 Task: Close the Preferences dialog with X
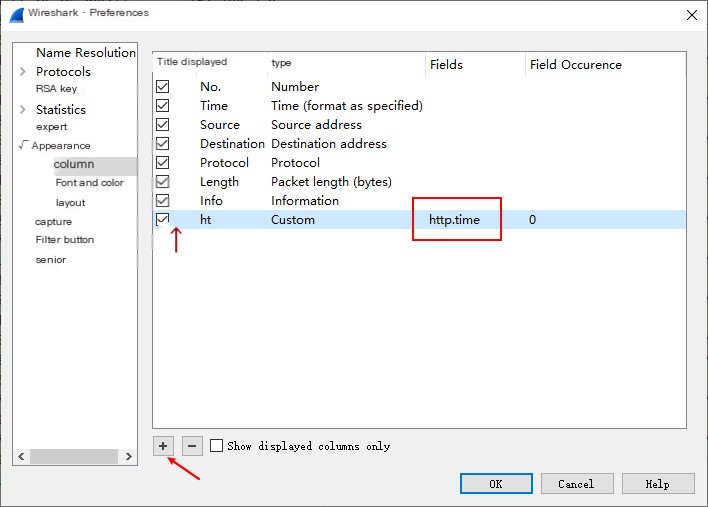pos(691,15)
